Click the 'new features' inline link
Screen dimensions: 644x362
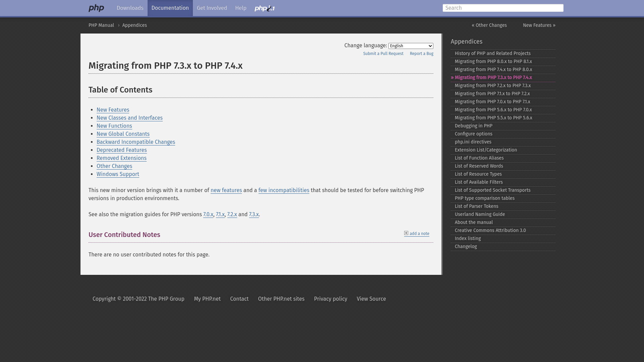(x=226, y=190)
